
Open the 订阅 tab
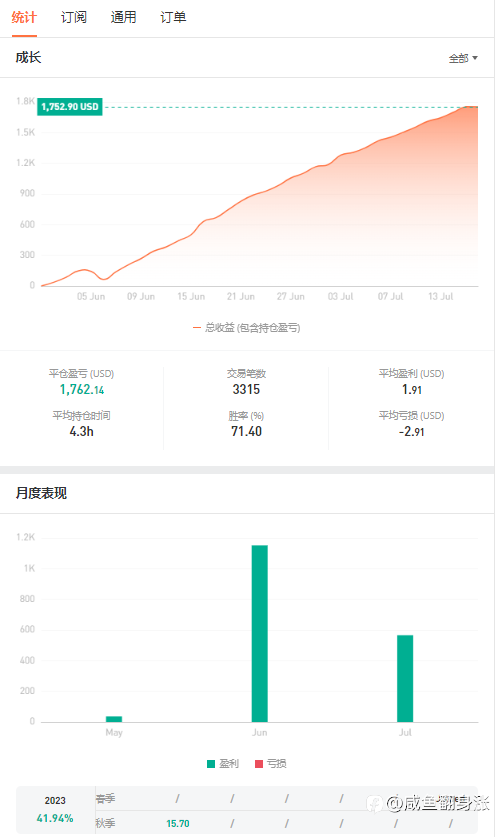click(x=74, y=18)
